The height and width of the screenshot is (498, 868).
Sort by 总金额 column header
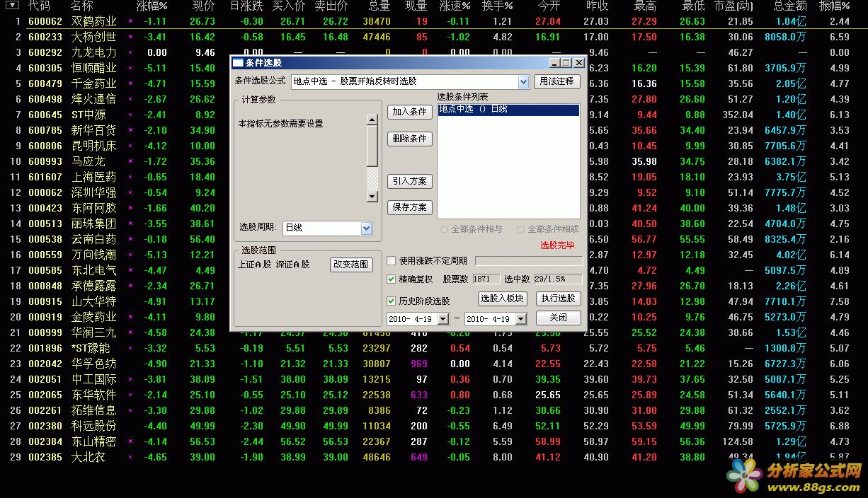point(790,6)
